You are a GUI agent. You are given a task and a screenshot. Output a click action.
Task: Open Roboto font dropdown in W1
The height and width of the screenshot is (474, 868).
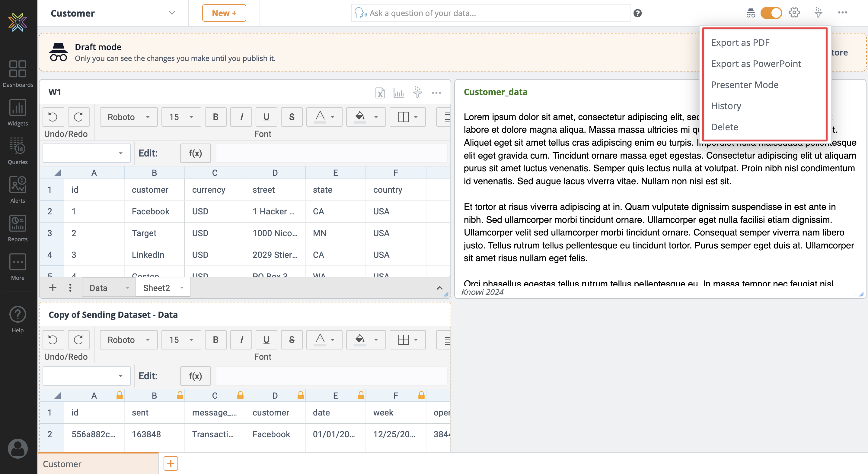click(128, 117)
